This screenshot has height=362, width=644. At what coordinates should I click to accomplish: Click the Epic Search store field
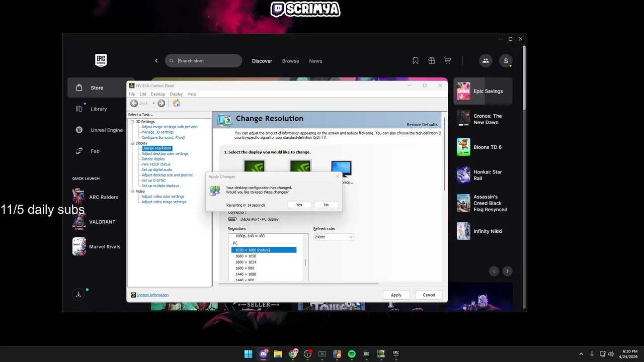(204, 61)
